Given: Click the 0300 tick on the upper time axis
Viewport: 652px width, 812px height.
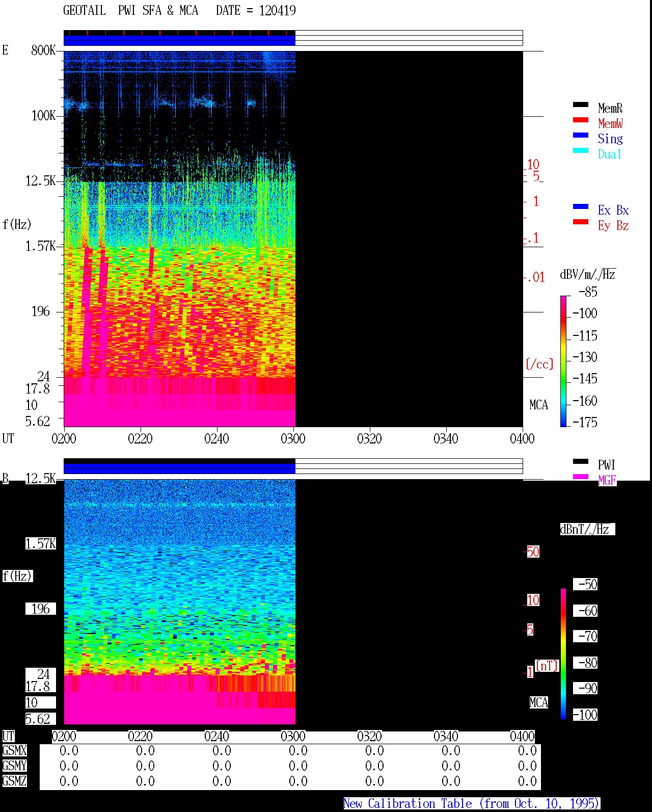Looking at the screenshot, I should 293,438.
